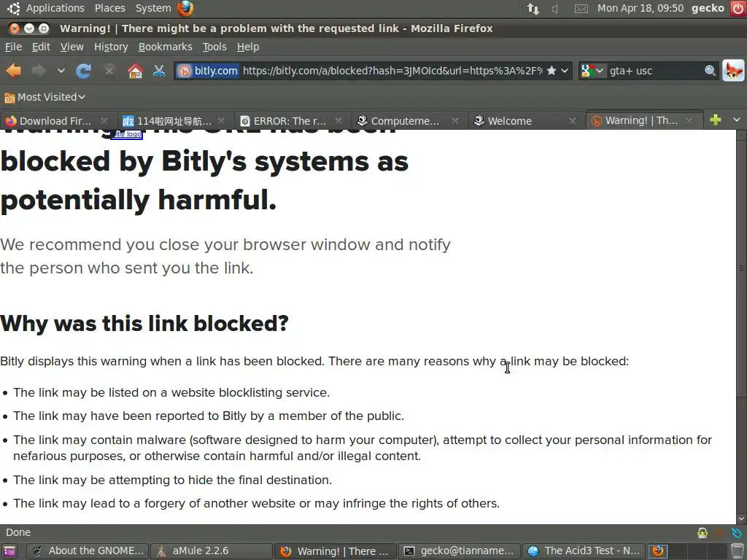Click the red power/shutdown icon
Image resolution: width=747 pixels, height=560 pixels.
(x=738, y=8)
